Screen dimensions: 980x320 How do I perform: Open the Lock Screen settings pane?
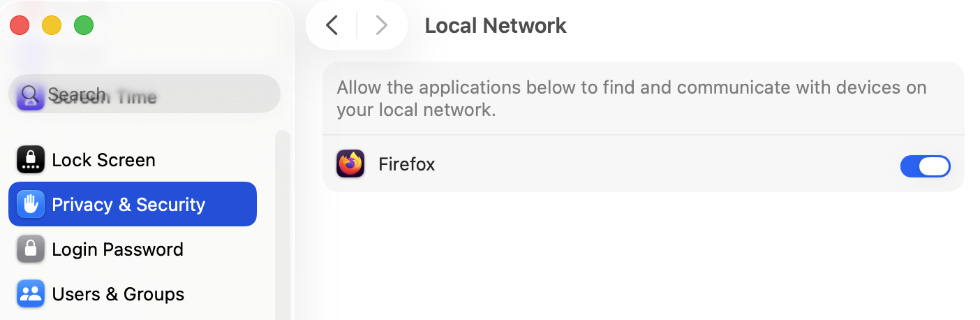click(x=103, y=160)
